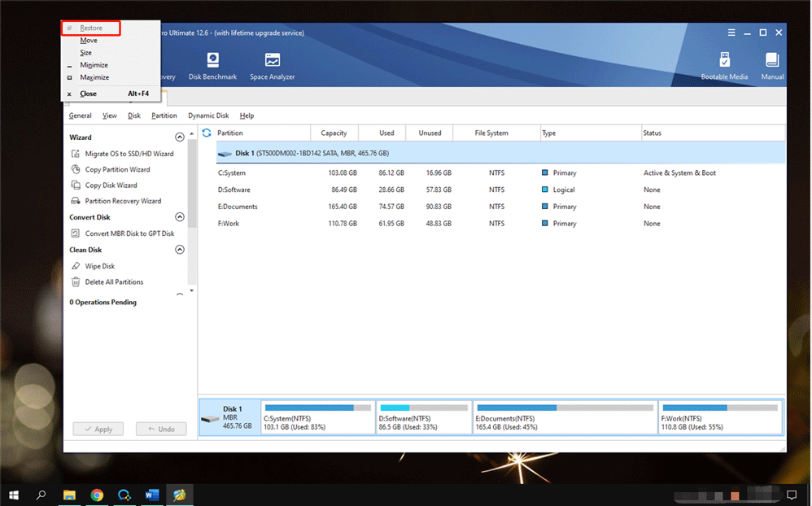The image size is (812, 506).
Task: Open the Bootable Media builder
Action: click(724, 66)
